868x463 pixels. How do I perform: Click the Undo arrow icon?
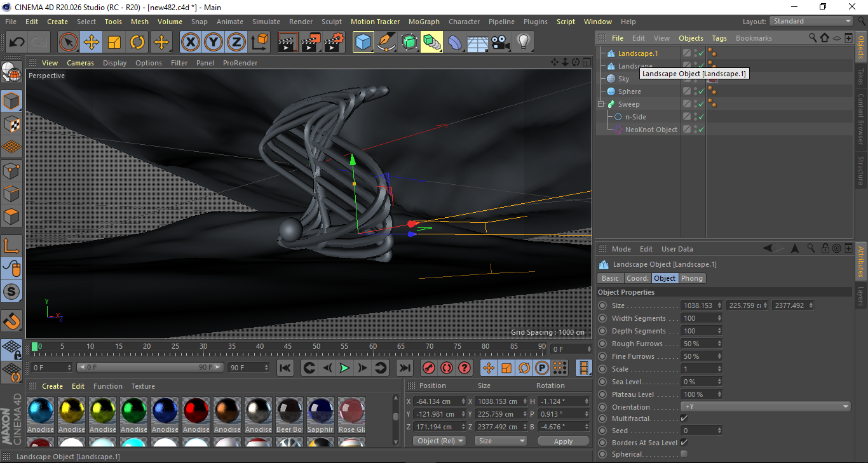(17, 43)
